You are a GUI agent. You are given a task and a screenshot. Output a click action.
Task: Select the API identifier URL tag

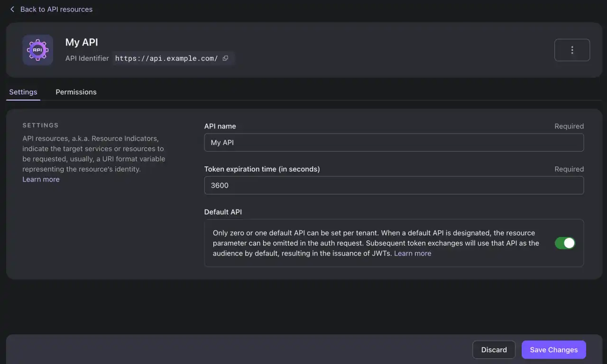(166, 58)
